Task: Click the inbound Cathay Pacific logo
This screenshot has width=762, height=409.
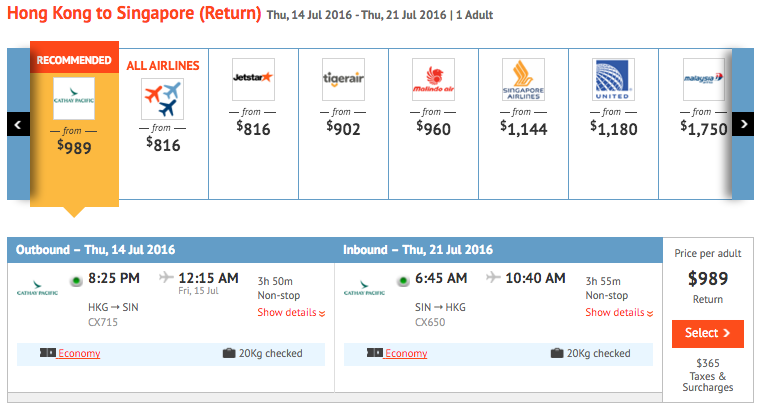Action: click(364, 288)
